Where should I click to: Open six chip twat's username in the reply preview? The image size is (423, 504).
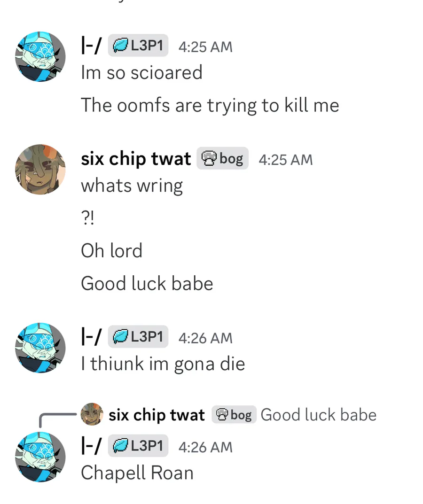157,415
